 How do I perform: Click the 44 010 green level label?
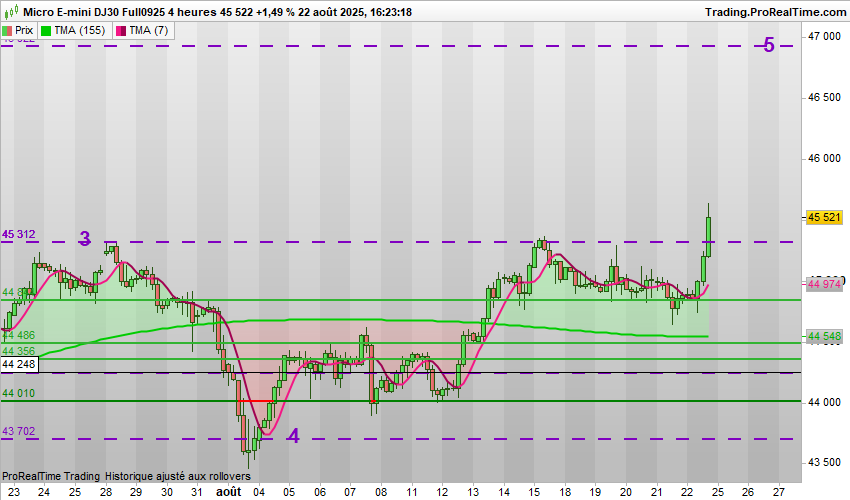click(x=18, y=393)
